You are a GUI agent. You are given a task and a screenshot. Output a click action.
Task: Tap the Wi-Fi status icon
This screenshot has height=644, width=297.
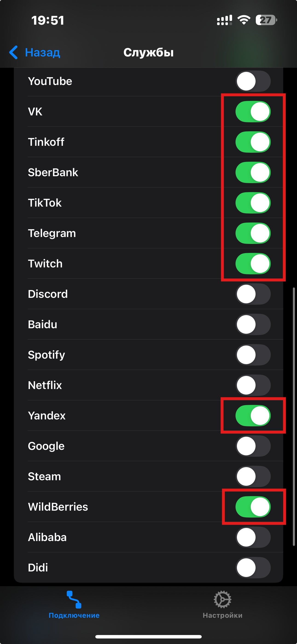click(244, 20)
